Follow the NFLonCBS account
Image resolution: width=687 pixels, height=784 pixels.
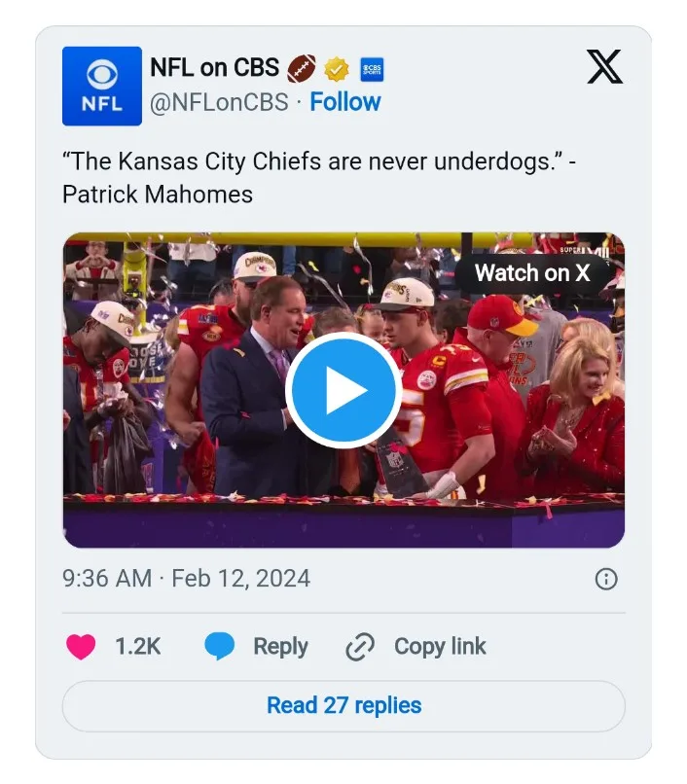coord(345,102)
